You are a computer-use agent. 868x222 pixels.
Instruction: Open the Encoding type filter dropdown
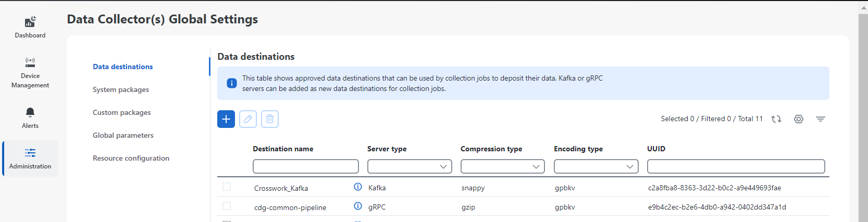(x=596, y=166)
